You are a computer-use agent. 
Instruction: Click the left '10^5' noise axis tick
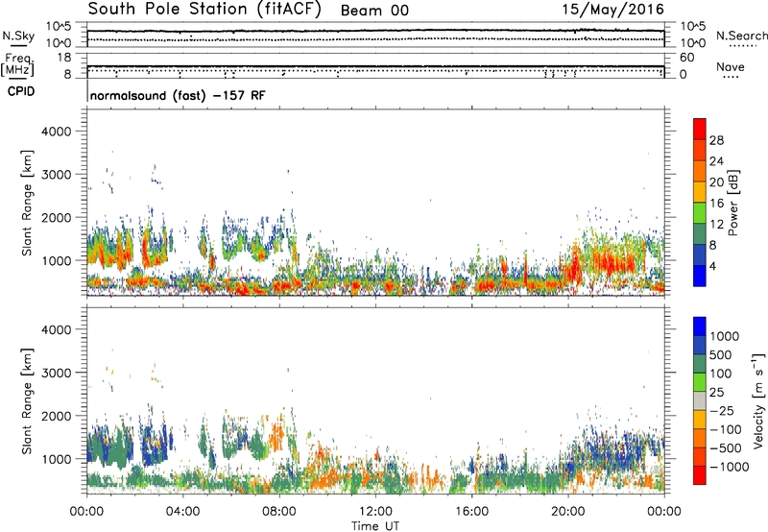59,27
